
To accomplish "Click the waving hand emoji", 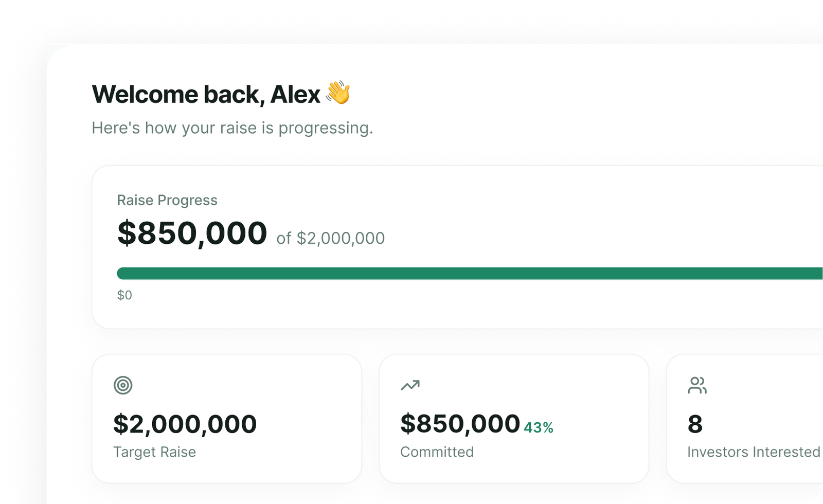I will point(338,93).
